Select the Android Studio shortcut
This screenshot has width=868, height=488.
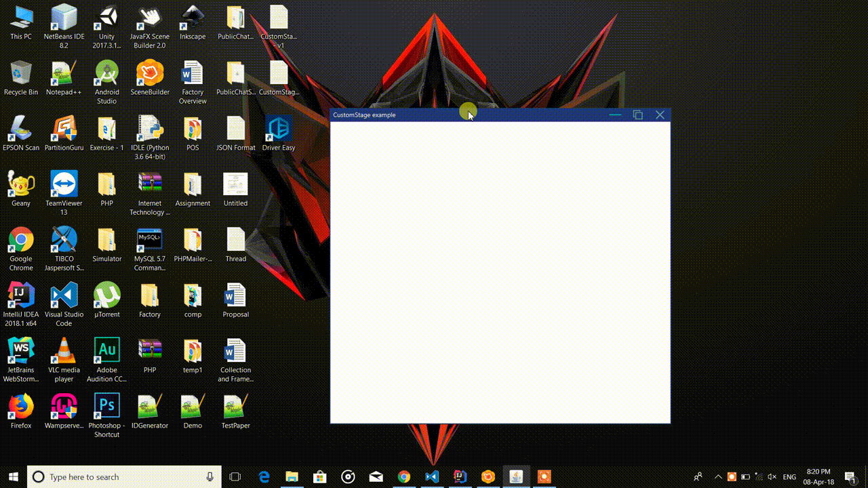tap(106, 81)
